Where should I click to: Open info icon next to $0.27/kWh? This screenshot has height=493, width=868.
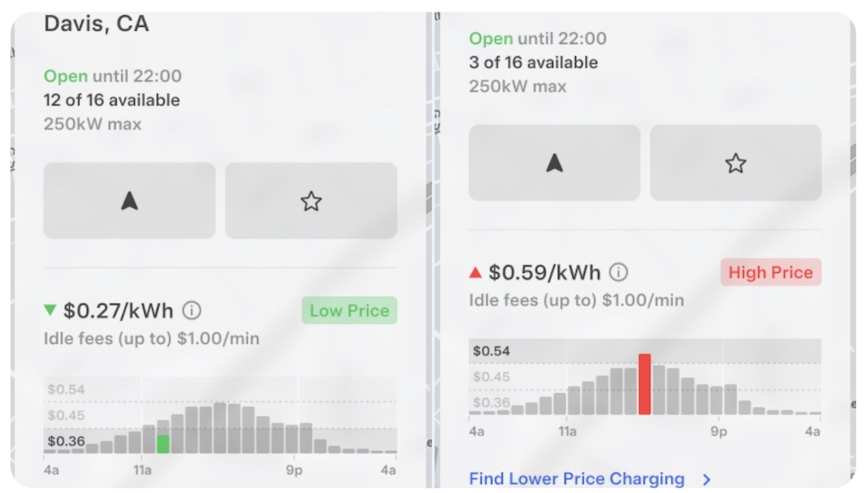(192, 310)
